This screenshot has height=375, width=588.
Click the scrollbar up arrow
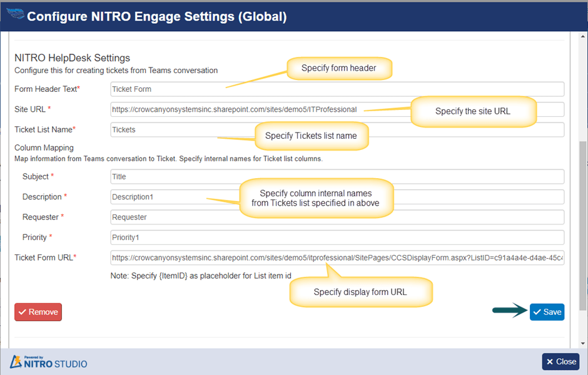click(x=582, y=36)
